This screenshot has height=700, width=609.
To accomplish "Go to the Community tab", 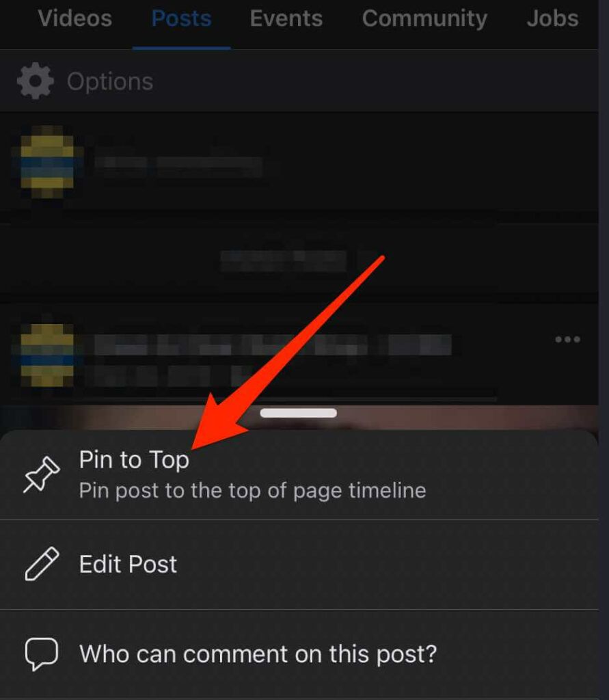I will [424, 18].
